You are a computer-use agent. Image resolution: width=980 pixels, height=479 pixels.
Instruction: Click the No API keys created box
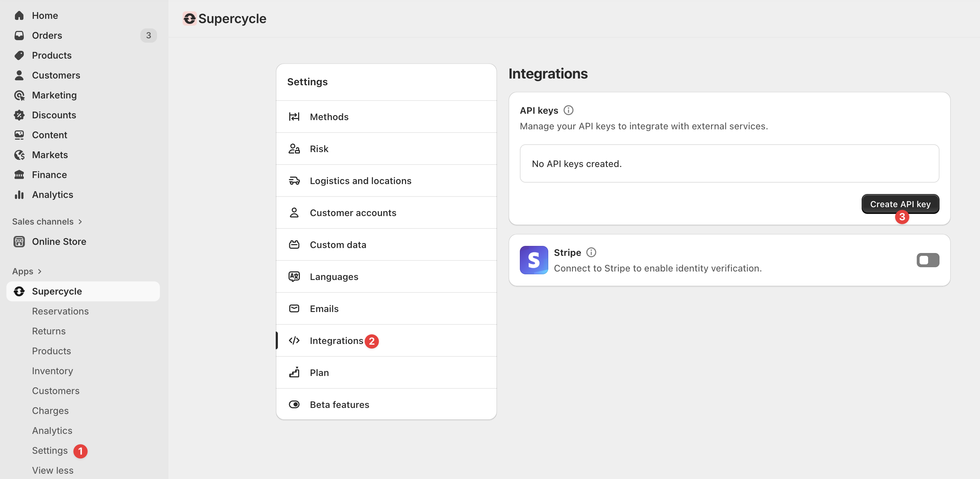click(x=728, y=163)
